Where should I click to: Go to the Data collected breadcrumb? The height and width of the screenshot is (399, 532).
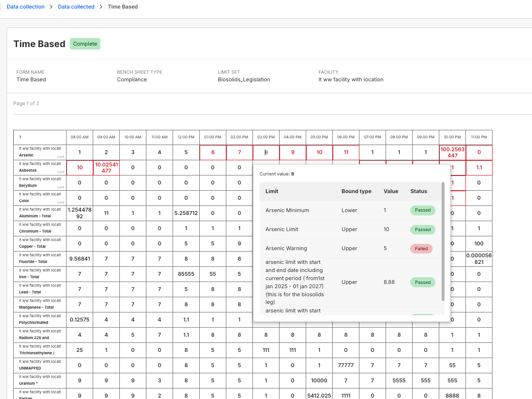coord(76,7)
